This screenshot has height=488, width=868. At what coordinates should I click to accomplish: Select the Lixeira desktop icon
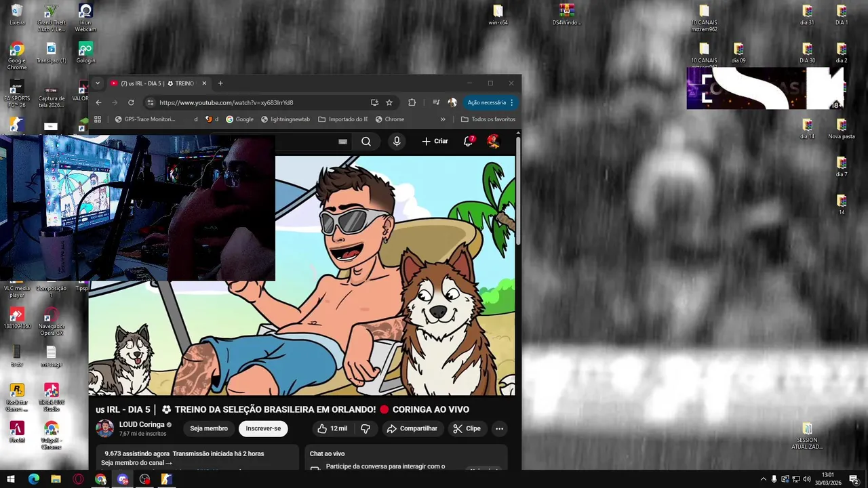17,15
